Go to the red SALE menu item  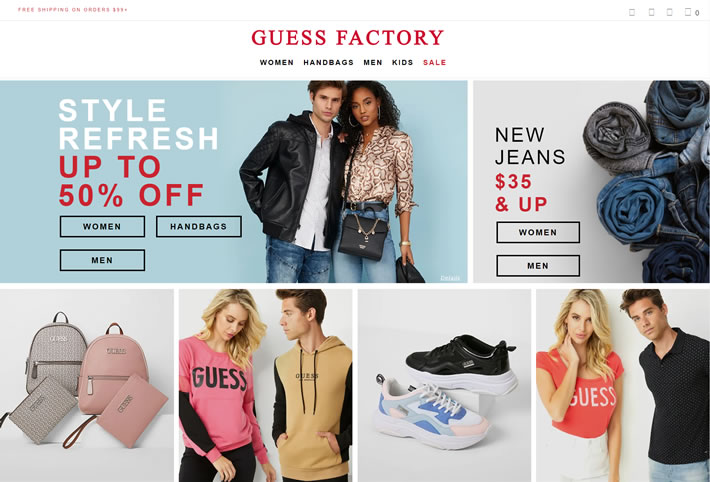click(x=435, y=63)
